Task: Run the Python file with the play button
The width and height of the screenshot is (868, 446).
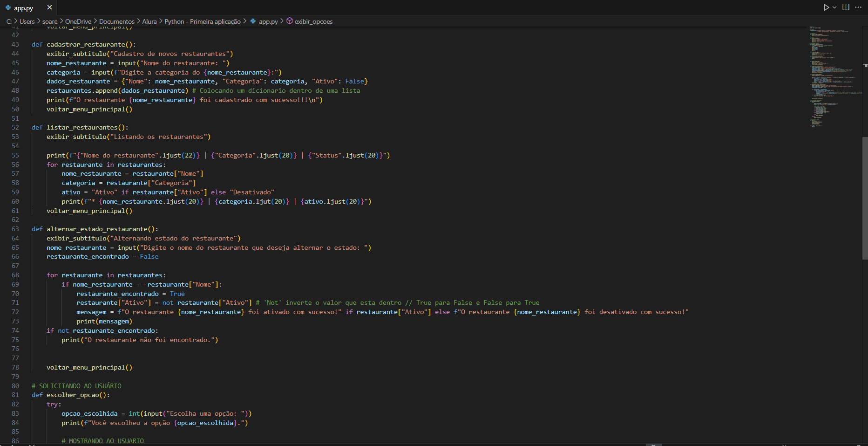Action: coord(826,7)
